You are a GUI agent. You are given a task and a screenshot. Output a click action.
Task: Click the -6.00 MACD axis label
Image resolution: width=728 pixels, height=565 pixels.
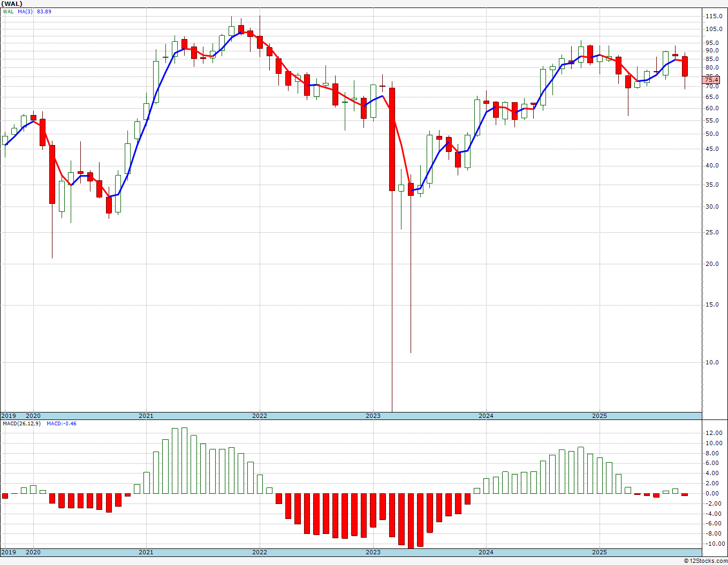(713, 524)
